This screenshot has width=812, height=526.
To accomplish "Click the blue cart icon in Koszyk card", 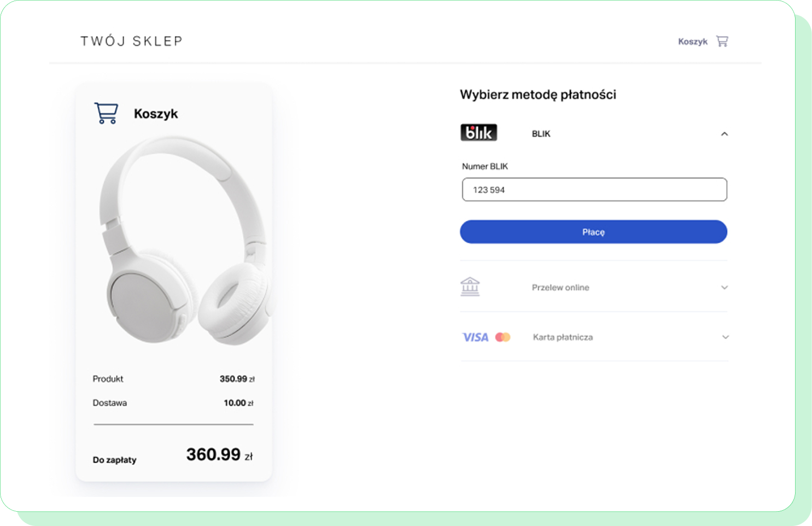I will (x=106, y=113).
